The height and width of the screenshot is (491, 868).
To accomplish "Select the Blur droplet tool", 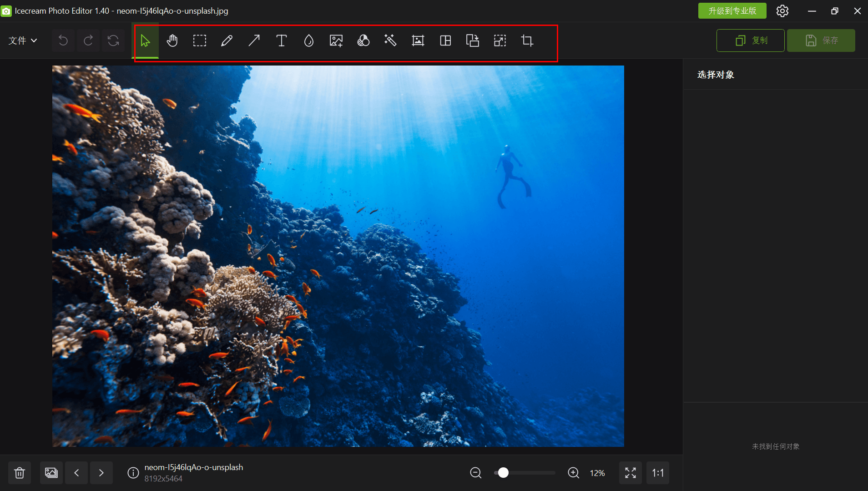I will [x=308, y=41].
